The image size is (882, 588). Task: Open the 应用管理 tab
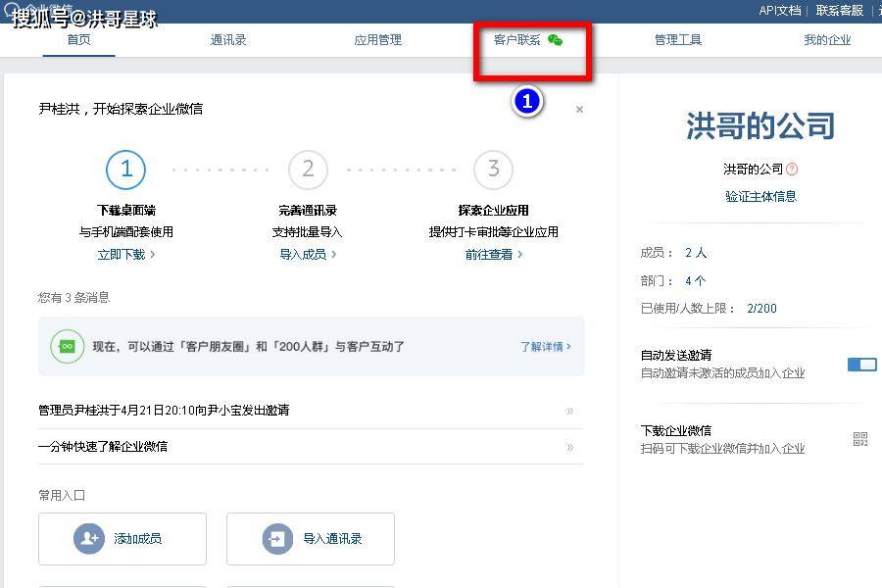click(377, 40)
